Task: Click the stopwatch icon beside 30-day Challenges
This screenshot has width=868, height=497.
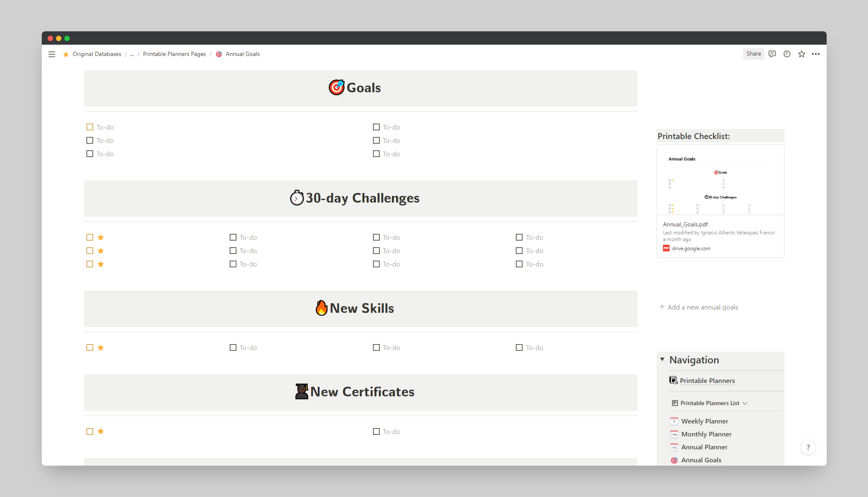Action: pyautogui.click(x=297, y=198)
